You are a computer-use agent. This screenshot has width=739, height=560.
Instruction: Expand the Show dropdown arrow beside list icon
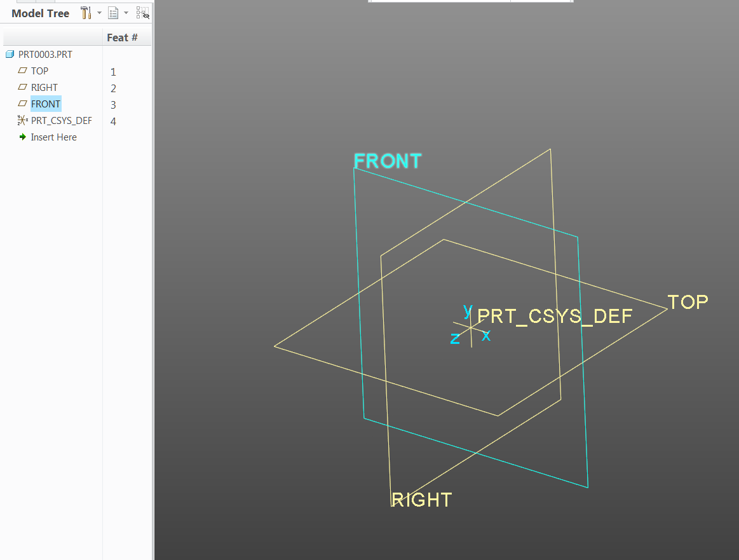click(126, 13)
